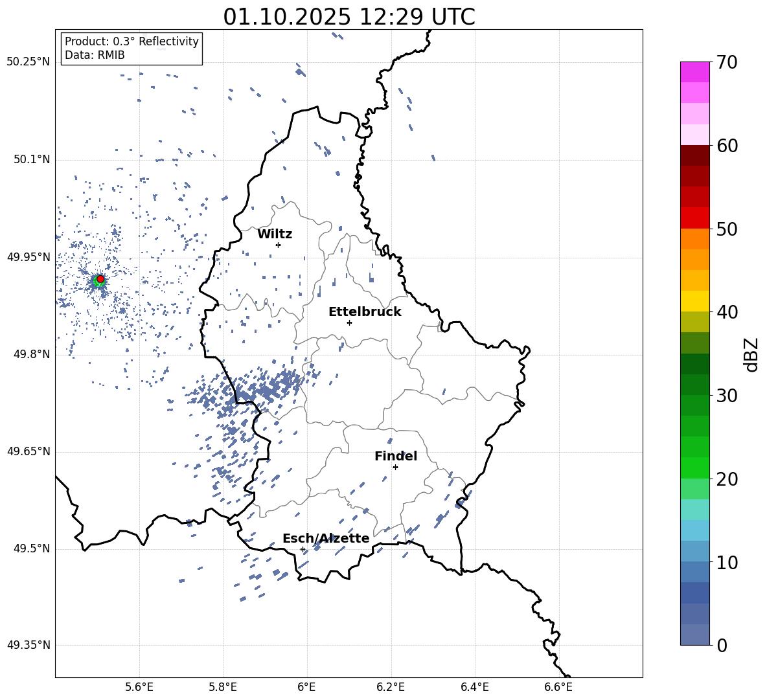Click the Esch/Alzette city label

click(326, 539)
